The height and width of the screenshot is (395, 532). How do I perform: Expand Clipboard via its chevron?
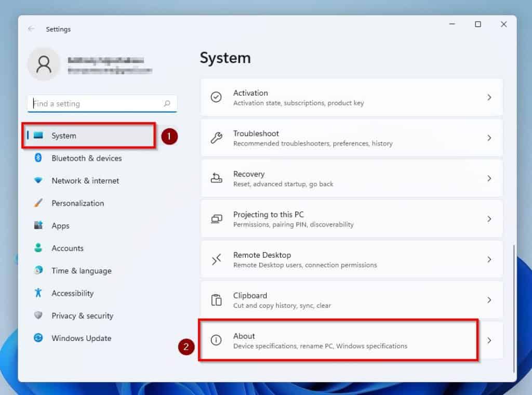coord(489,300)
